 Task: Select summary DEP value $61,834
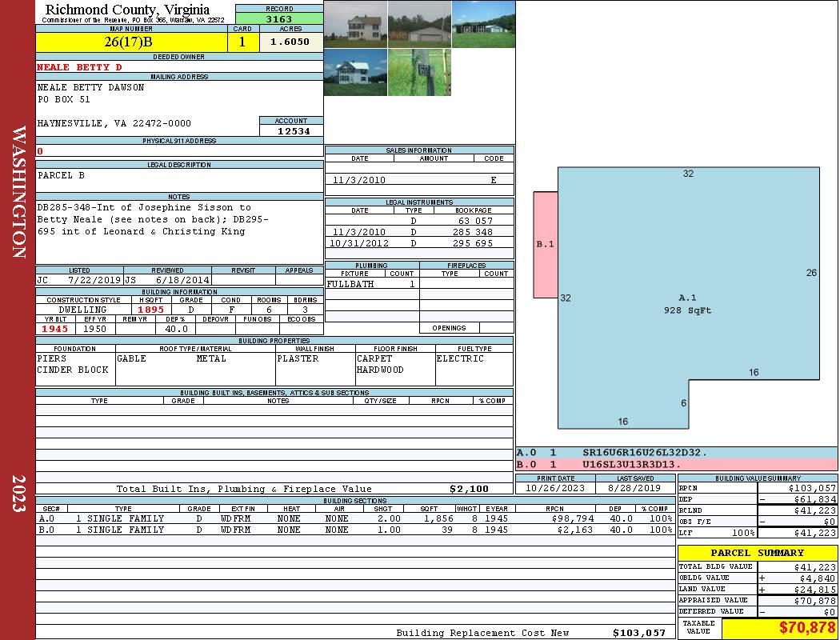click(x=814, y=499)
